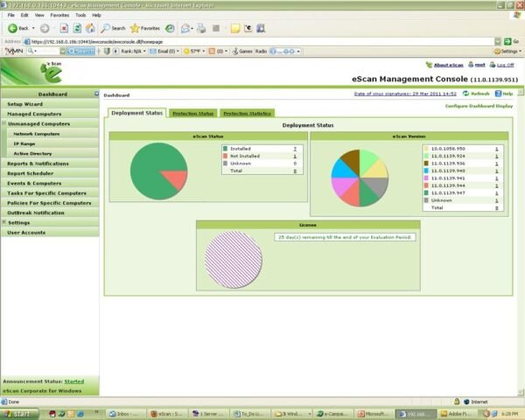Click the eScan 'e' toolbar icon
525x420 pixels.
tap(248, 29)
